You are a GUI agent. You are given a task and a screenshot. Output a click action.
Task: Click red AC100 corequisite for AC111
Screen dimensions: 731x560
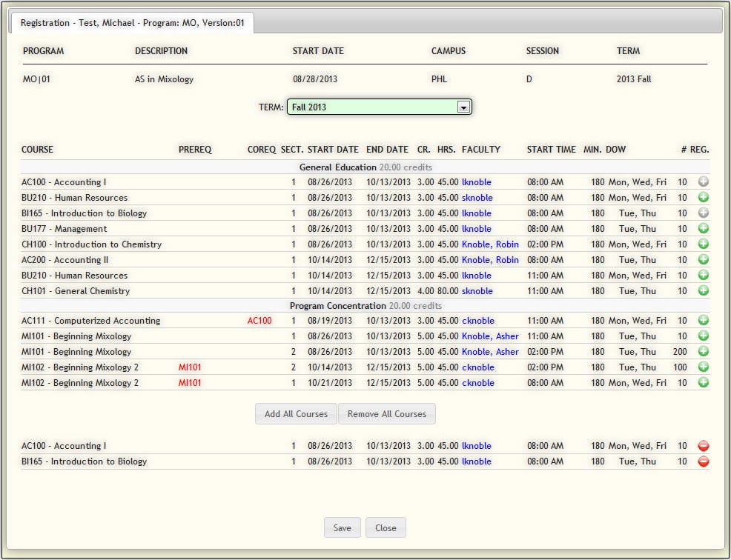(259, 321)
